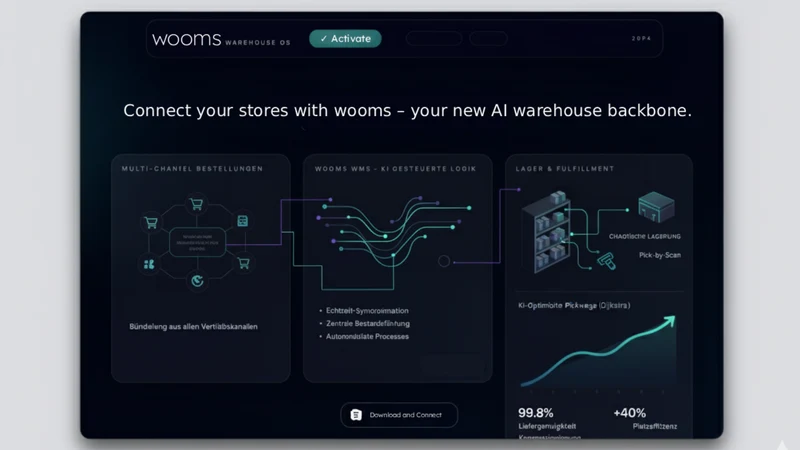
Task: Click the 99.8% statistic
Action: point(536,413)
